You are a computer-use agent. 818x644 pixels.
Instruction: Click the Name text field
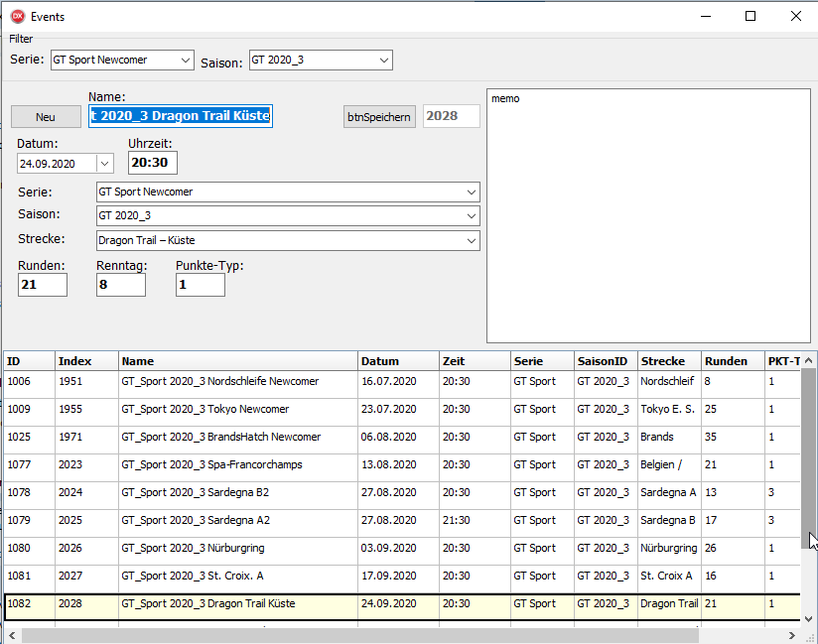(x=180, y=116)
